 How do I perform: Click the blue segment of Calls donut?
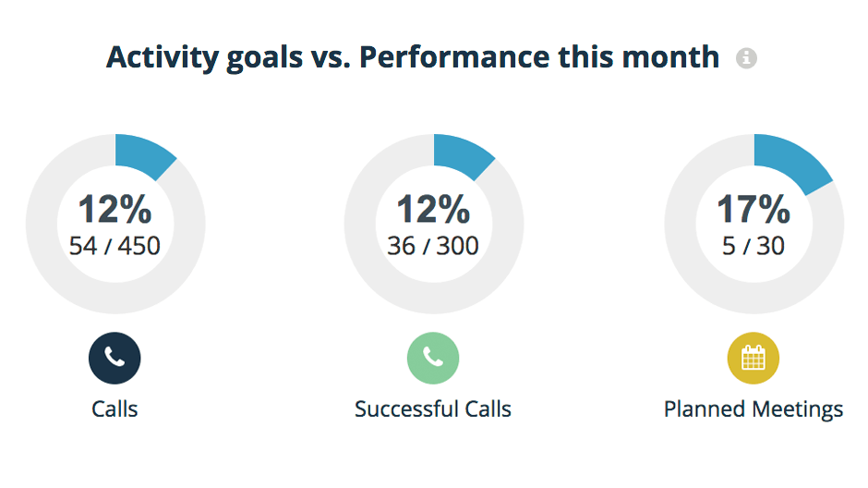[143, 154]
